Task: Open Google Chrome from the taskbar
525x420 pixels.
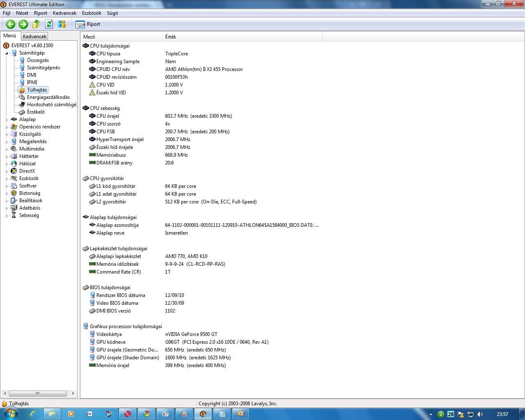Action: click(146, 414)
